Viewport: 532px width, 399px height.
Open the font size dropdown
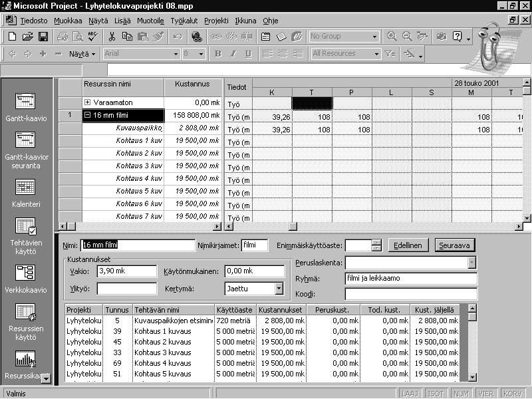coord(201,54)
